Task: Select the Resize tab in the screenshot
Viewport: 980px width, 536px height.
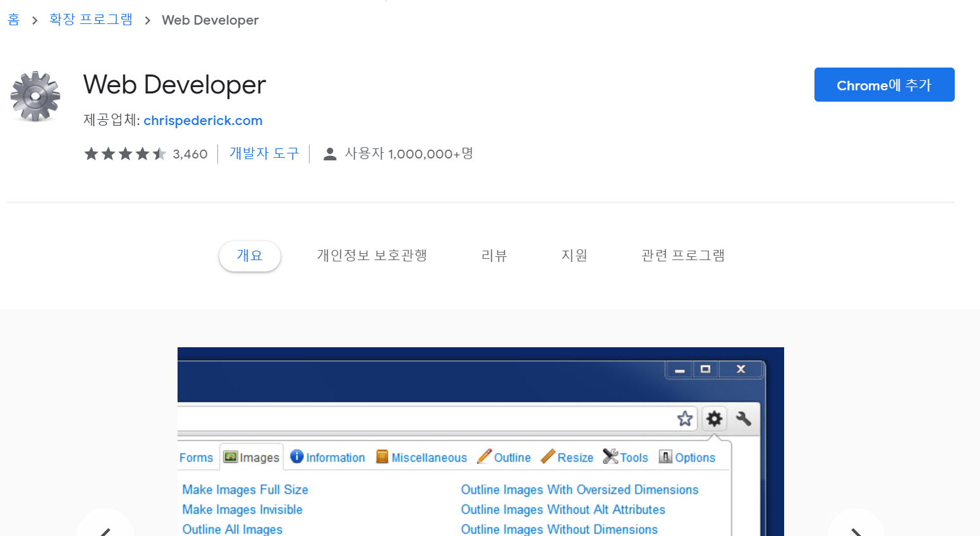Action: [567, 457]
